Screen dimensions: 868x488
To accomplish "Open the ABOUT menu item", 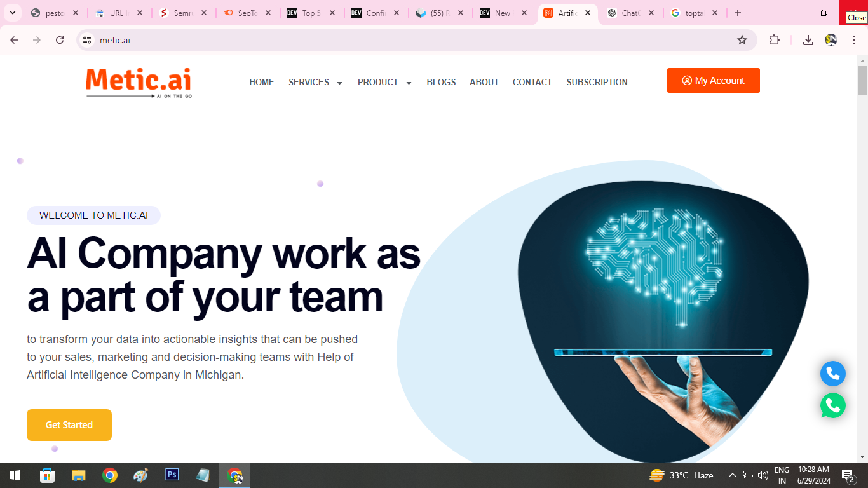I will pos(484,82).
